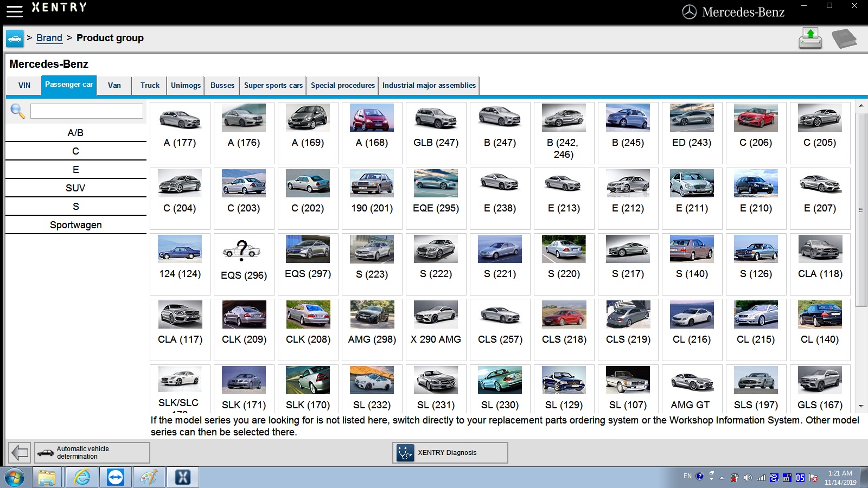Open the AMG (298) model series
Image resolution: width=868 pixels, height=488 pixels.
point(372,330)
